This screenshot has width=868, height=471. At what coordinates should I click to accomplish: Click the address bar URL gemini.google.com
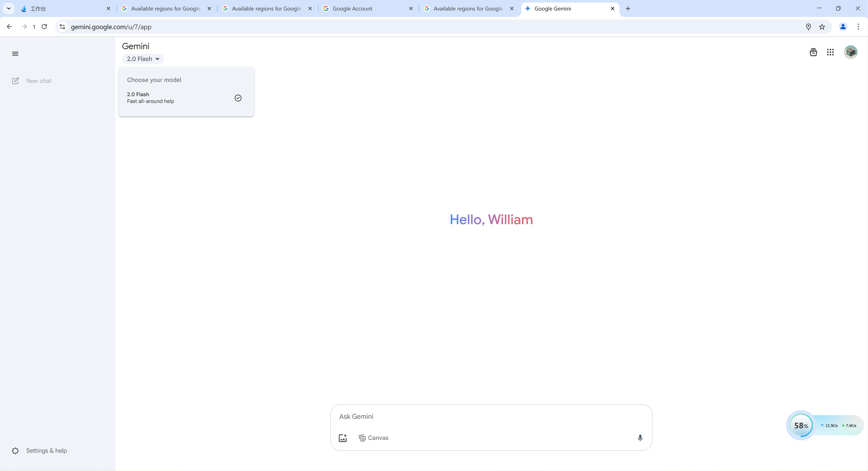click(111, 27)
